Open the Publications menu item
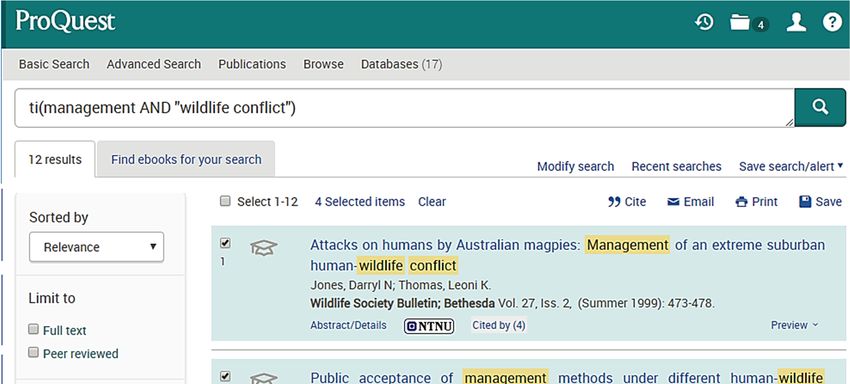This screenshot has width=850, height=384. pyautogui.click(x=252, y=64)
